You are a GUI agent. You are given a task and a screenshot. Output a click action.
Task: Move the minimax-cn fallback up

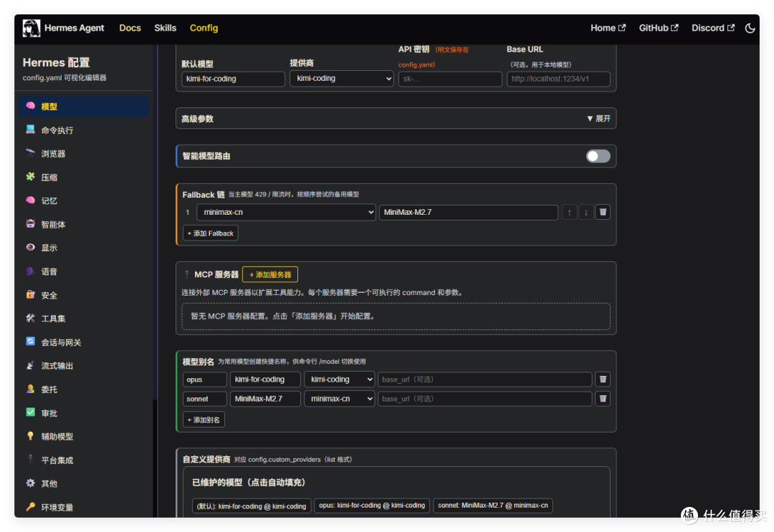[x=569, y=212]
